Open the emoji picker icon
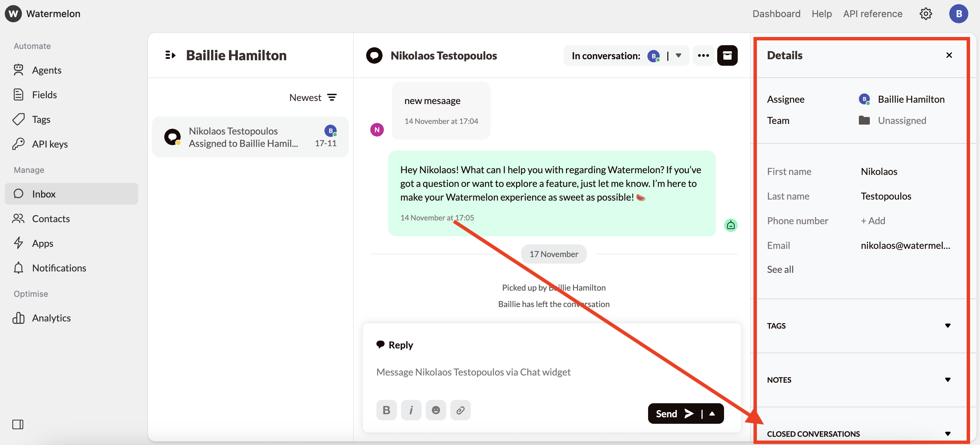 436,410
